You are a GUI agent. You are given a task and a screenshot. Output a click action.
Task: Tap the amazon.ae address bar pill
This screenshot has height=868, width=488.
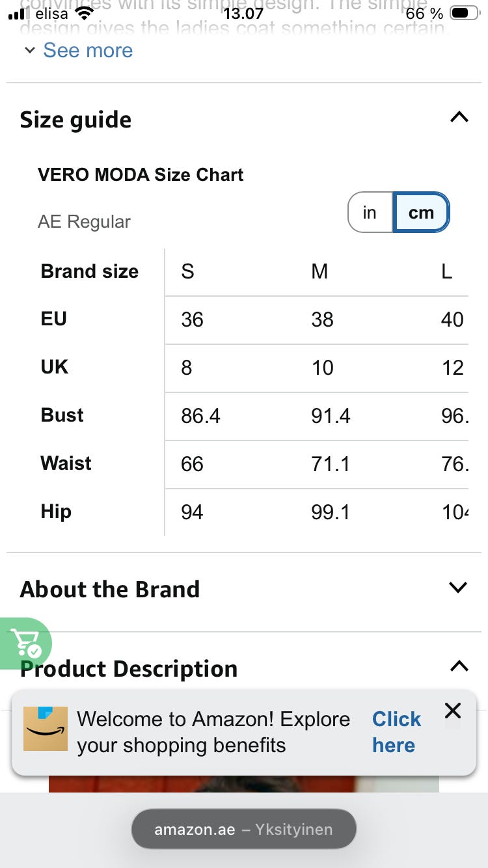coord(243,830)
